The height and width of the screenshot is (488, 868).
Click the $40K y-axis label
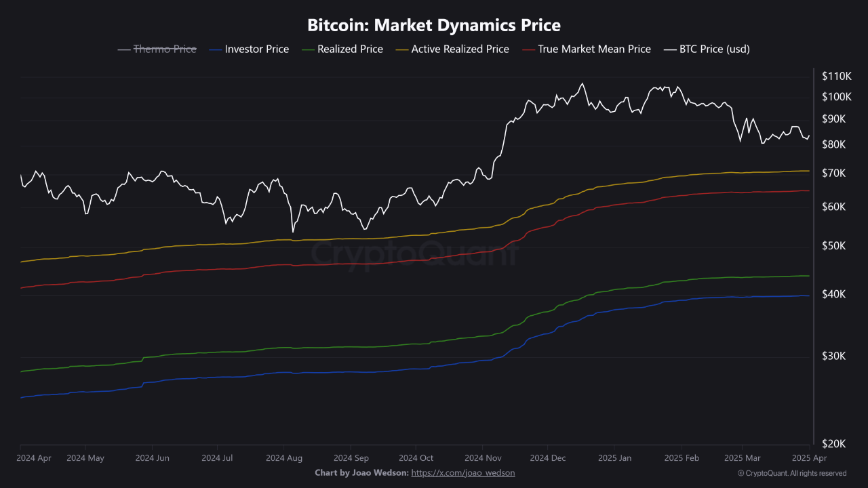click(834, 295)
